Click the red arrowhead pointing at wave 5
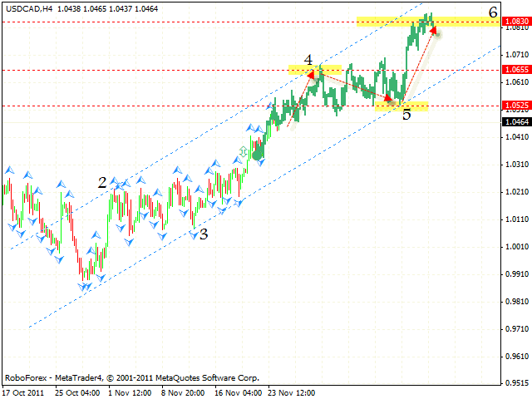532x399 pixels. 388,99
